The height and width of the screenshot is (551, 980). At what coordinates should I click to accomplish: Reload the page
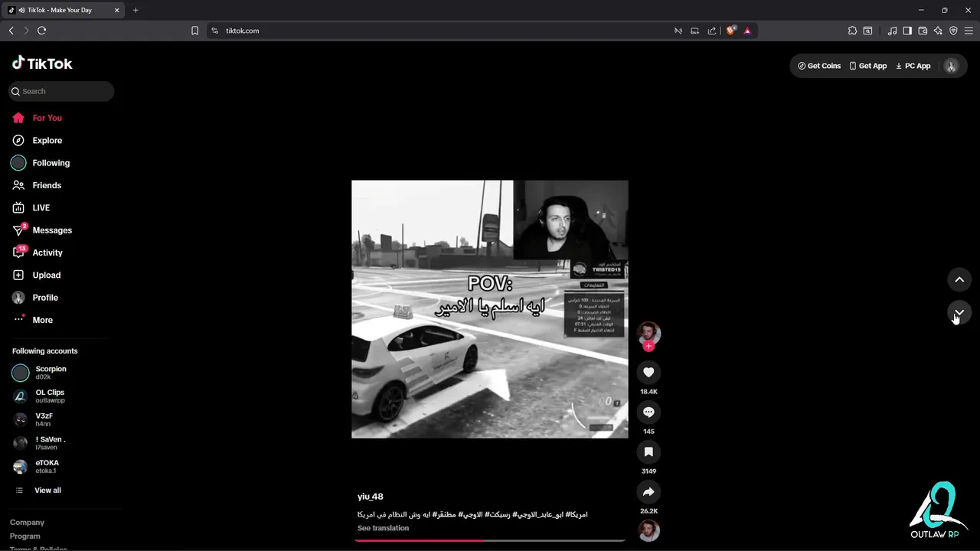click(x=41, y=31)
